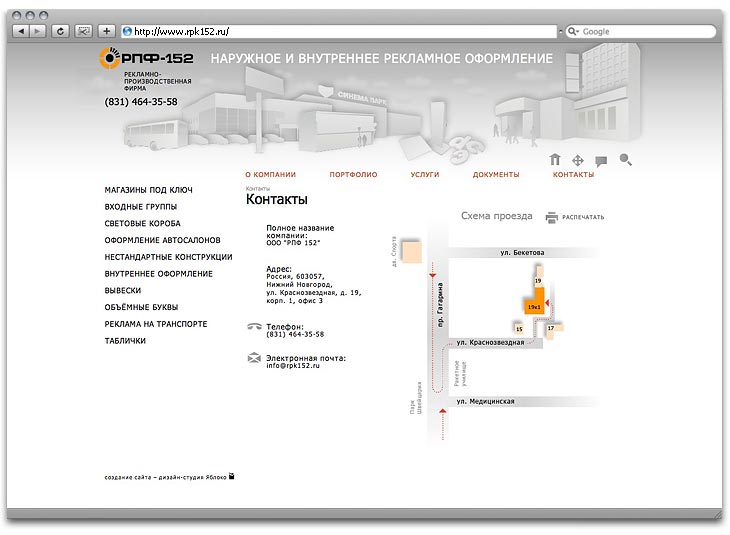Click the ул. Краснозвездная street label
The height and width of the screenshot is (535, 730).
click(x=490, y=342)
